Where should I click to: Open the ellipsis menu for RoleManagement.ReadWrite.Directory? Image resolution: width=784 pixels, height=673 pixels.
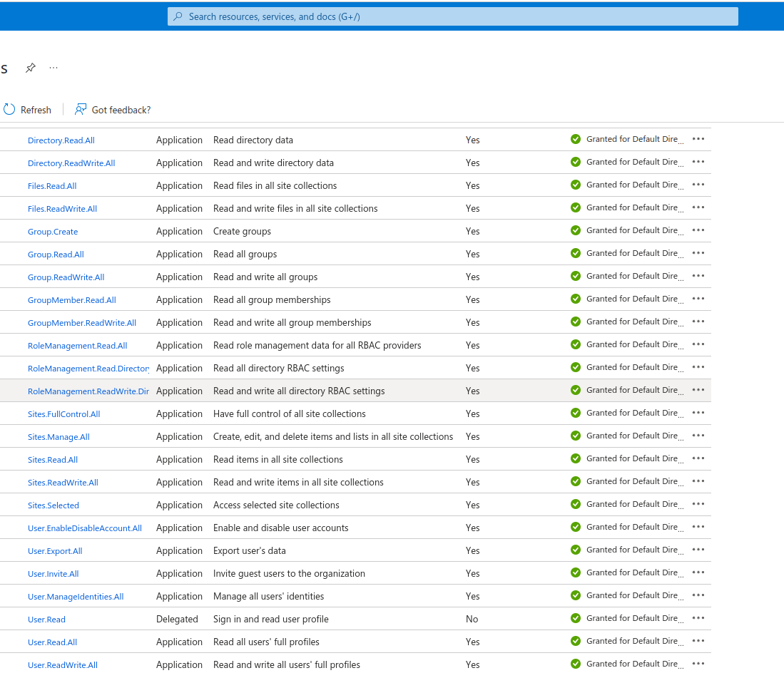click(x=698, y=390)
